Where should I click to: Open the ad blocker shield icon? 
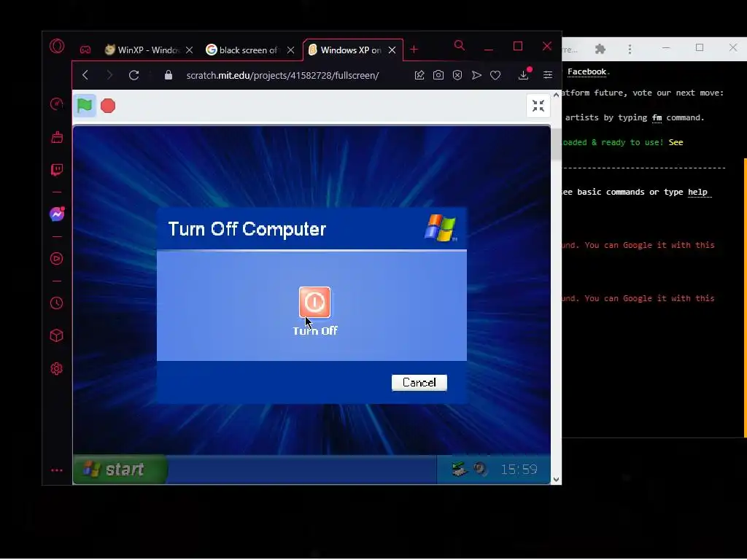[457, 75]
